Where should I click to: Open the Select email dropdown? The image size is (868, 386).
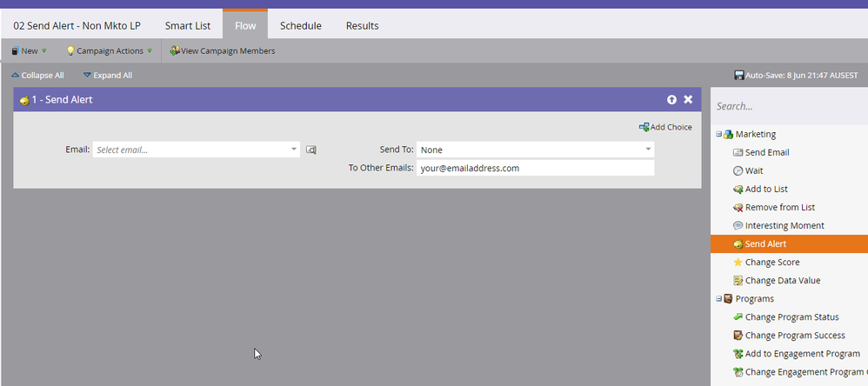point(196,150)
